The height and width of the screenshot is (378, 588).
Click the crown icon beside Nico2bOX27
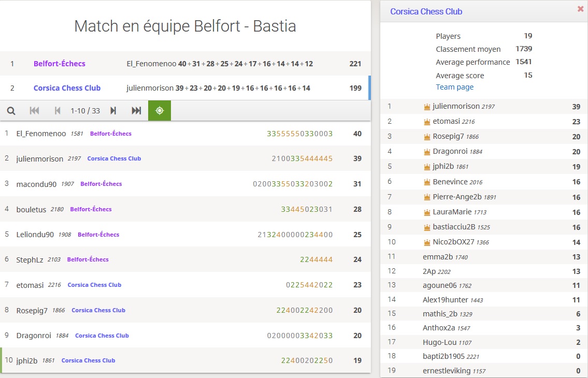click(x=427, y=243)
